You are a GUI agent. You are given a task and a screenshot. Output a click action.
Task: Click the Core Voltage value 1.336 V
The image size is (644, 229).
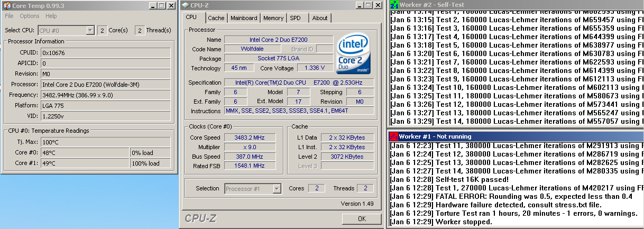(x=316, y=68)
